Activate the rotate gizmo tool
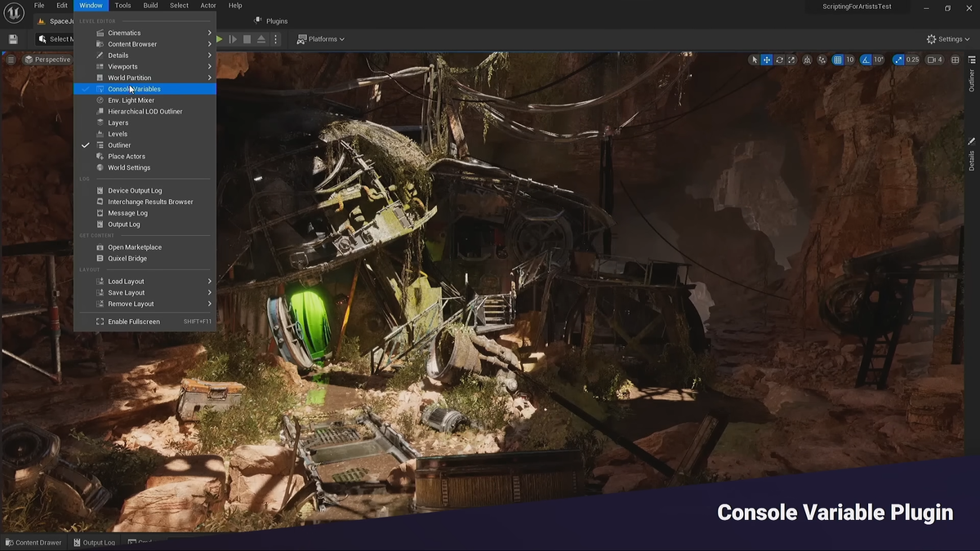This screenshot has width=980, height=551. 779,60
